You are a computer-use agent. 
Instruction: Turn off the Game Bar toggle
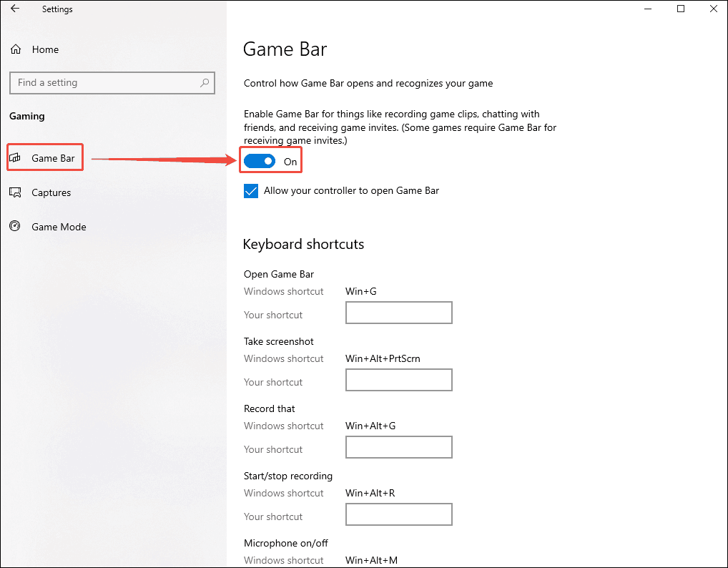tap(260, 161)
